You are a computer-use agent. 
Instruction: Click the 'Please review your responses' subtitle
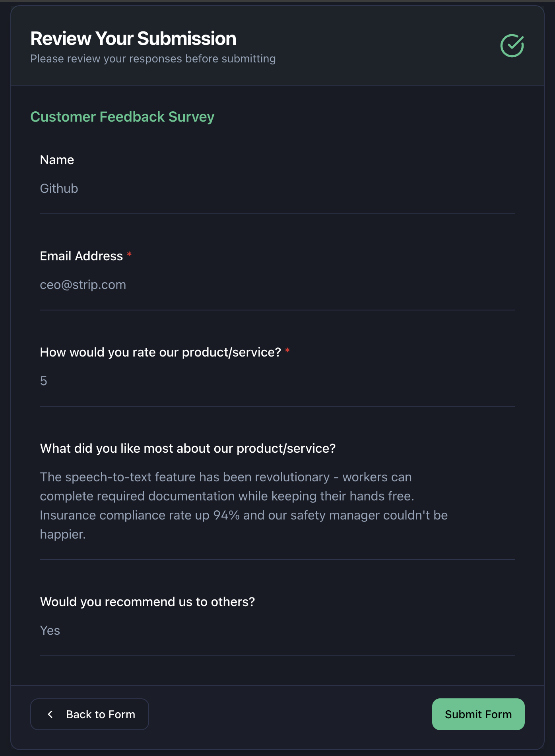pos(153,59)
